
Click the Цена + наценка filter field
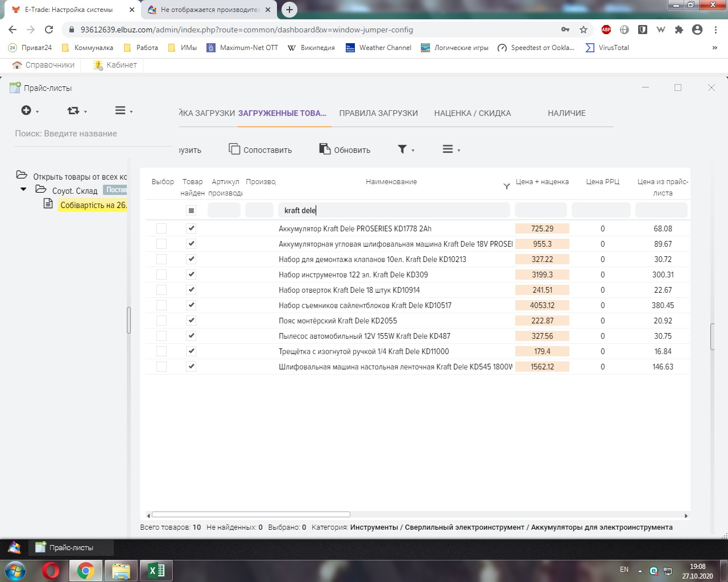540,210
